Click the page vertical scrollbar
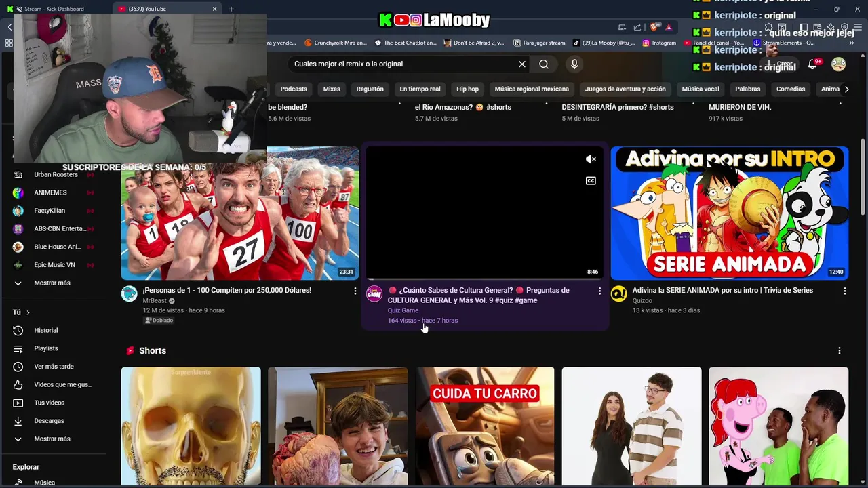Image resolution: width=868 pixels, height=488 pixels. tap(863, 178)
